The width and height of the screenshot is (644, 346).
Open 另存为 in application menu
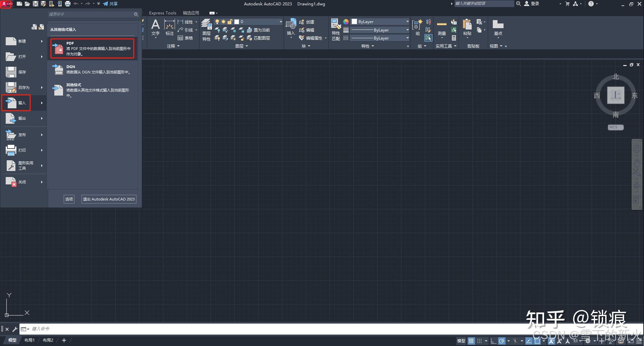(x=24, y=88)
